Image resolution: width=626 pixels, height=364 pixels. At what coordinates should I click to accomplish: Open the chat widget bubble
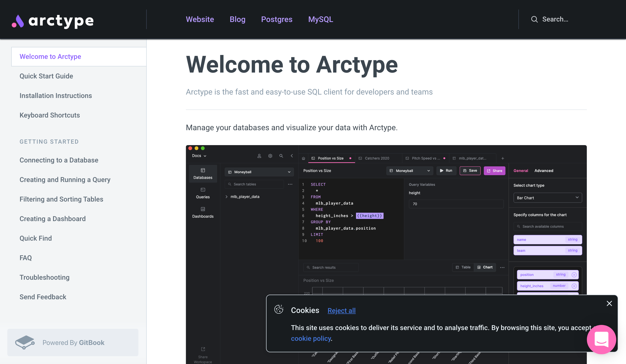pos(601,339)
